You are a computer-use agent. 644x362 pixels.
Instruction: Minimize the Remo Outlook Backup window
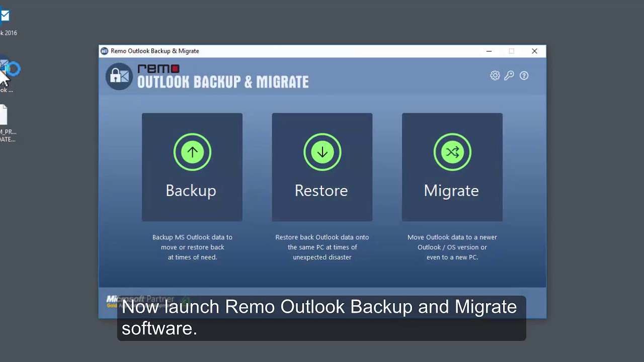coord(489,51)
